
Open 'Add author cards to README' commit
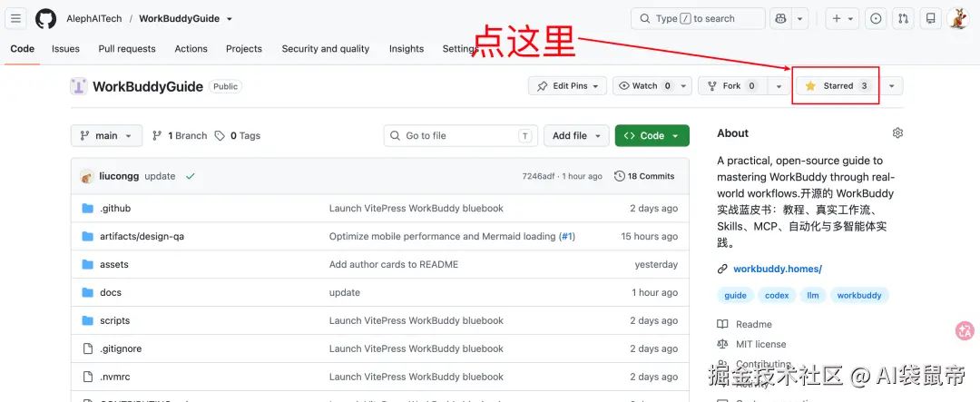[x=394, y=264]
